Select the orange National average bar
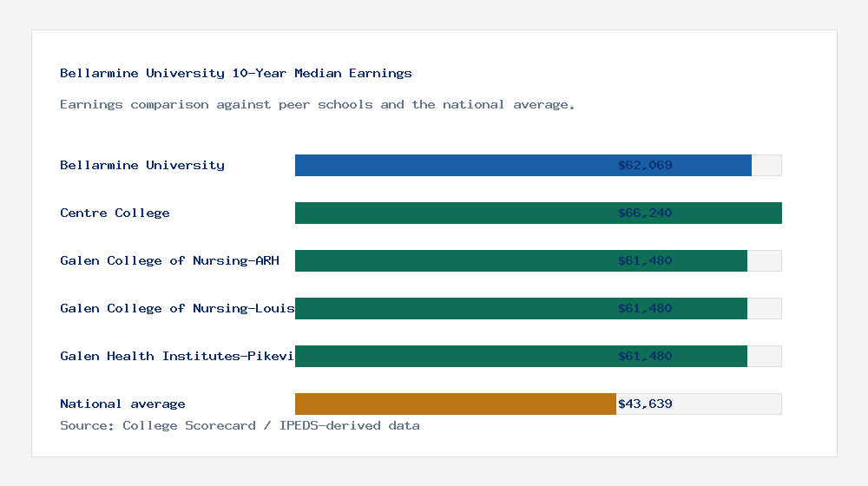This screenshot has height=486, width=868. [x=455, y=404]
